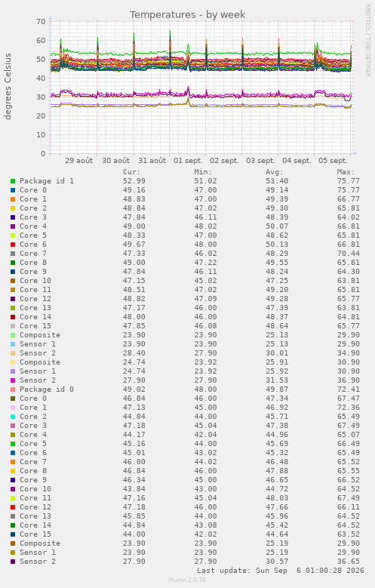Click the 'Avg:' column header

tap(275, 172)
